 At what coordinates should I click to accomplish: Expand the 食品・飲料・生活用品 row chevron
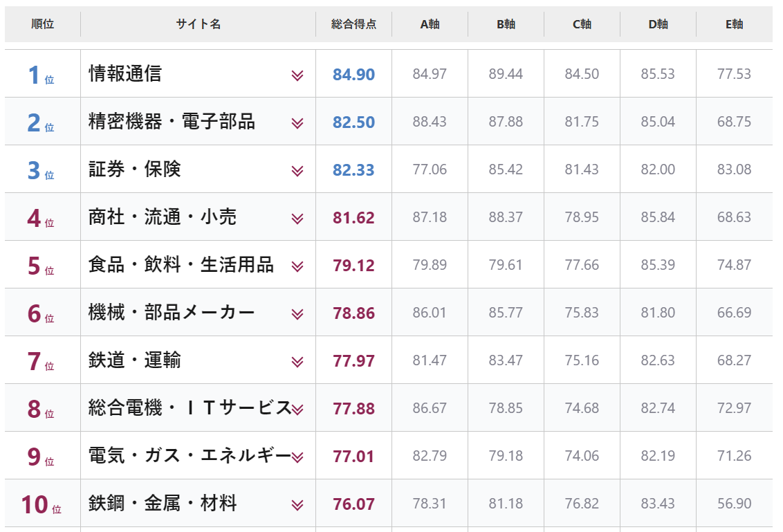(297, 266)
